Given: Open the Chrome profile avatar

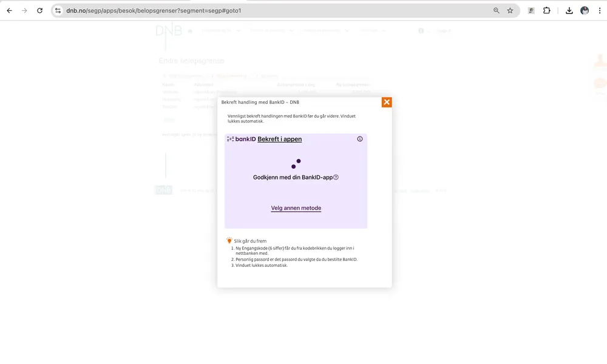Looking at the screenshot, I should click(x=585, y=10).
